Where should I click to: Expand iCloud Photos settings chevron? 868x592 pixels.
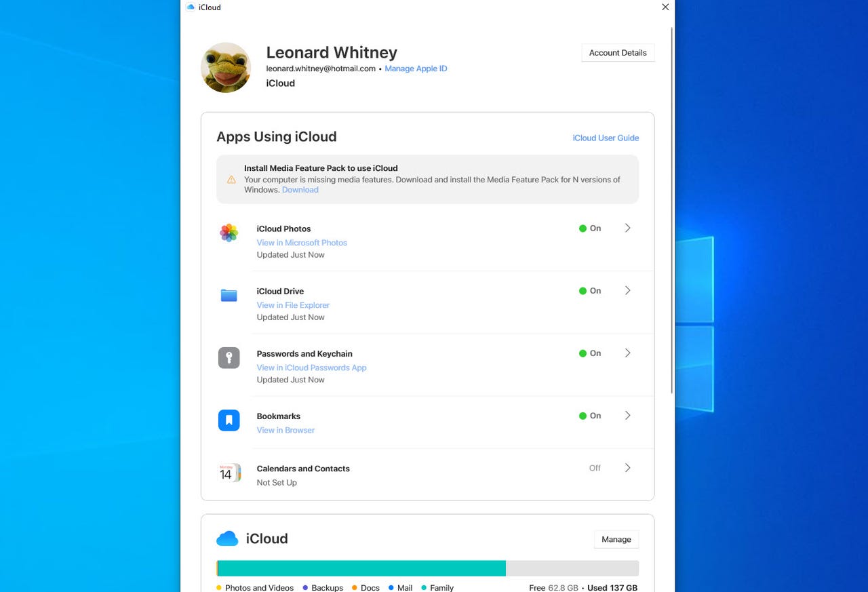pyautogui.click(x=628, y=228)
